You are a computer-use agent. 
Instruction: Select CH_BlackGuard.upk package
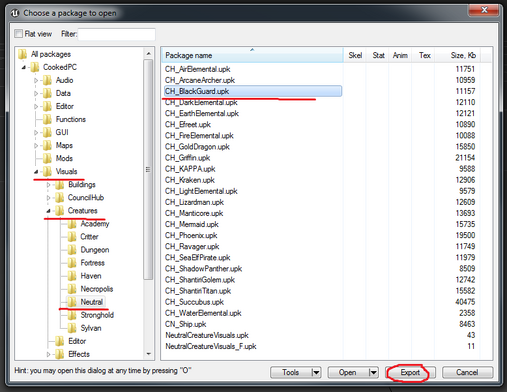253,91
